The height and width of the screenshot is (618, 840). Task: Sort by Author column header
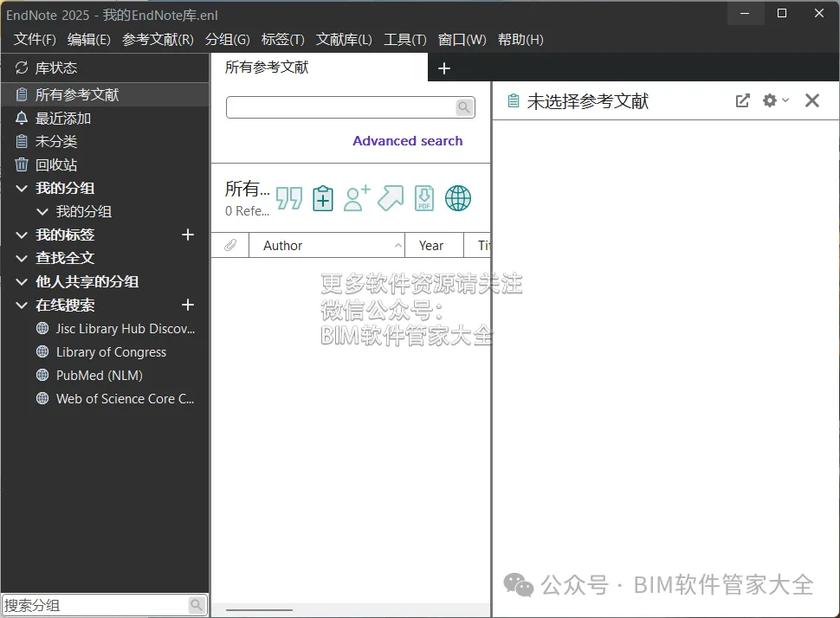pyautogui.click(x=326, y=245)
